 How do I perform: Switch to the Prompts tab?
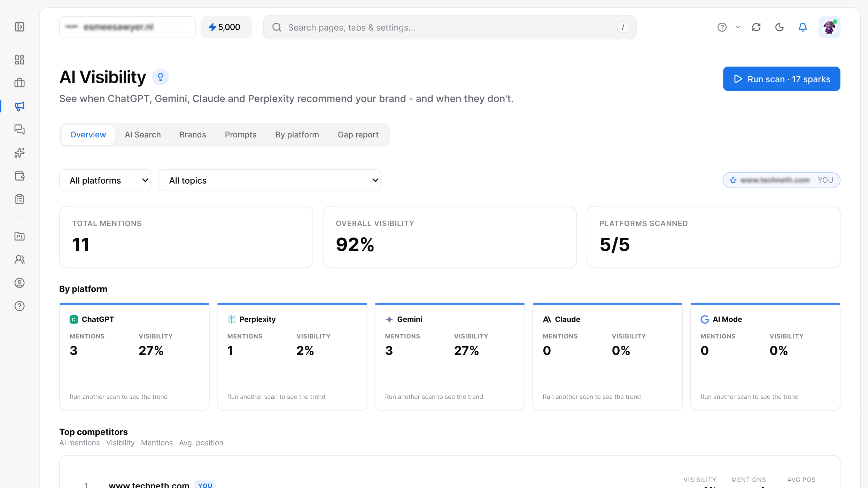pos(241,135)
